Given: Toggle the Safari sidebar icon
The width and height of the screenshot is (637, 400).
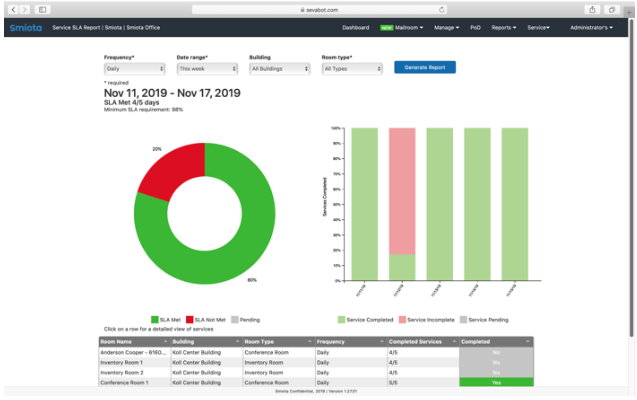Looking at the screenshot, I should (x=44, y=8).
